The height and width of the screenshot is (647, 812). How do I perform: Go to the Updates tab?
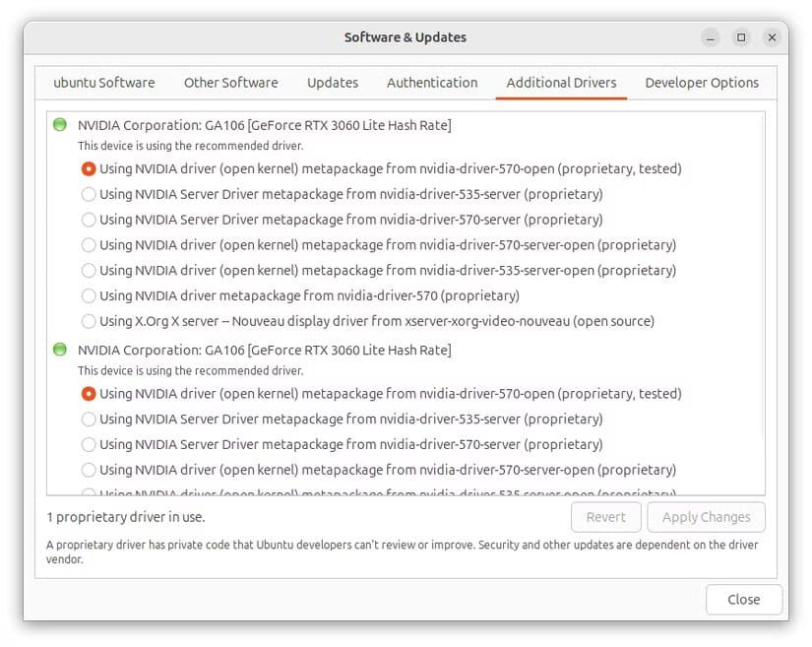(333, 83)
